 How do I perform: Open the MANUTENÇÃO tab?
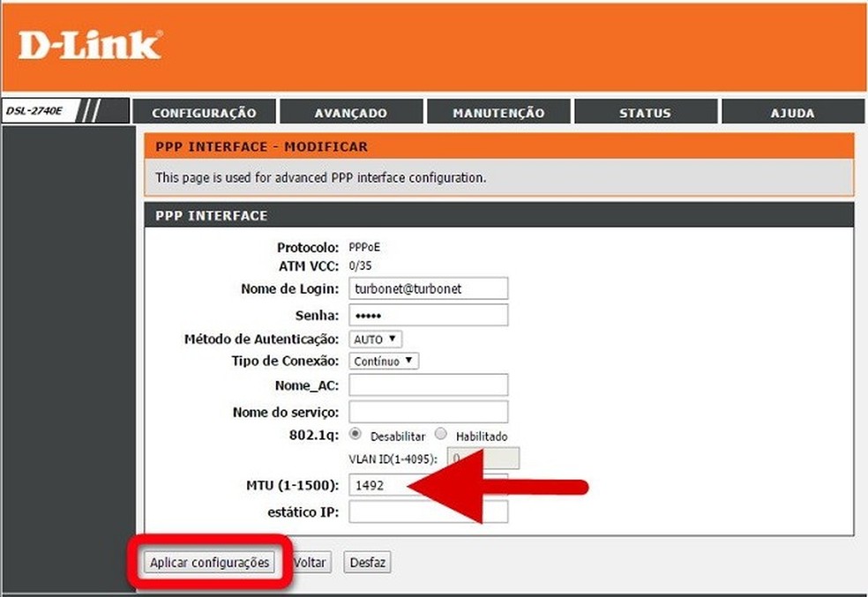click(498, 112)
